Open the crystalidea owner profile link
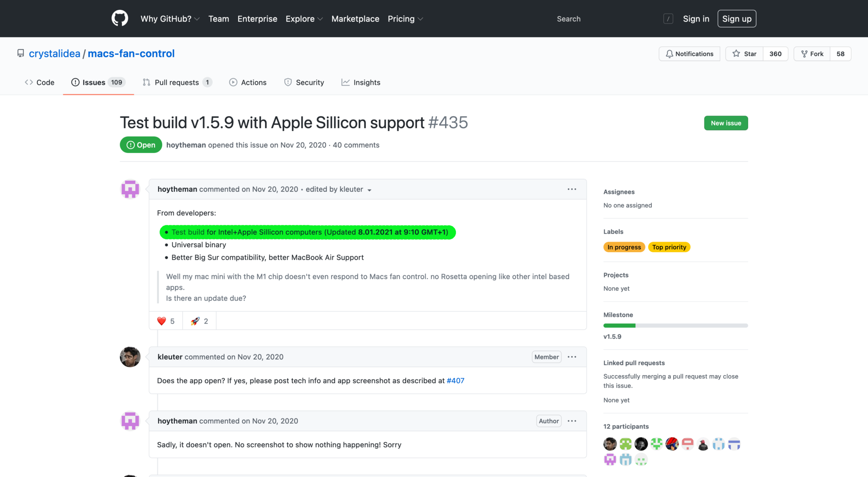The height and width of the screenshot is (477, 868). click(x=55, y=53)
